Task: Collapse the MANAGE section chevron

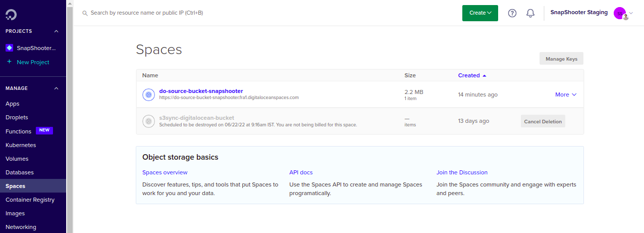Action: [x=57, y=88]
